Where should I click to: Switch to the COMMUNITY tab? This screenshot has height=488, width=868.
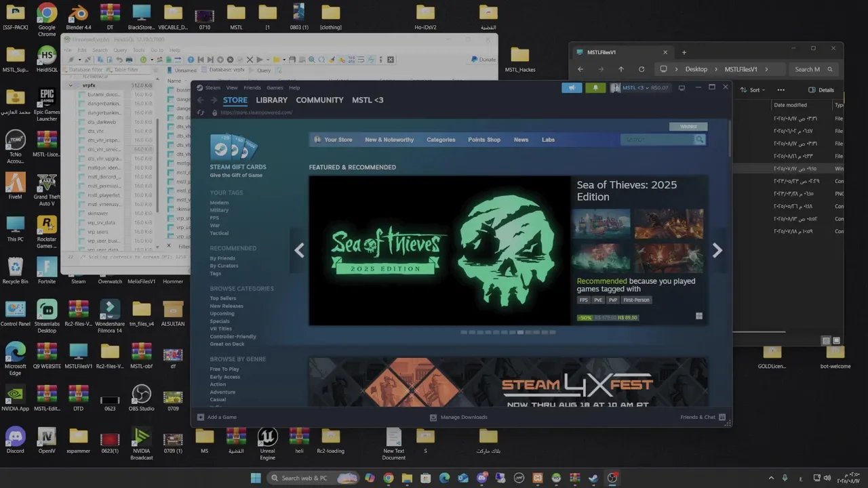pyautogui.click(x=319, y=100)
